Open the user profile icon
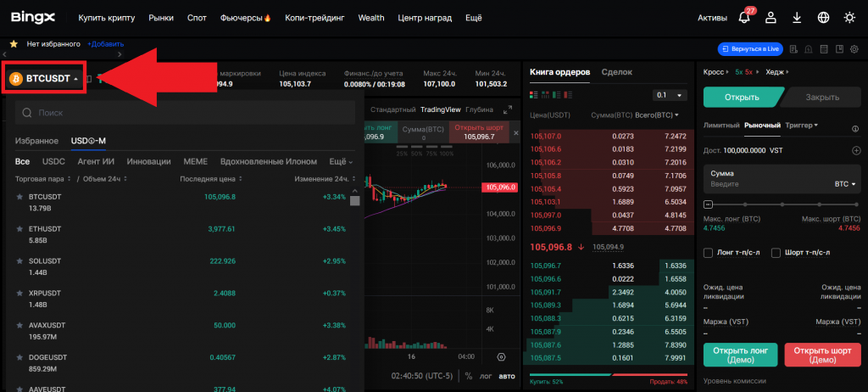The height and width of the screenshot is (392, 868). pos(771,17)
